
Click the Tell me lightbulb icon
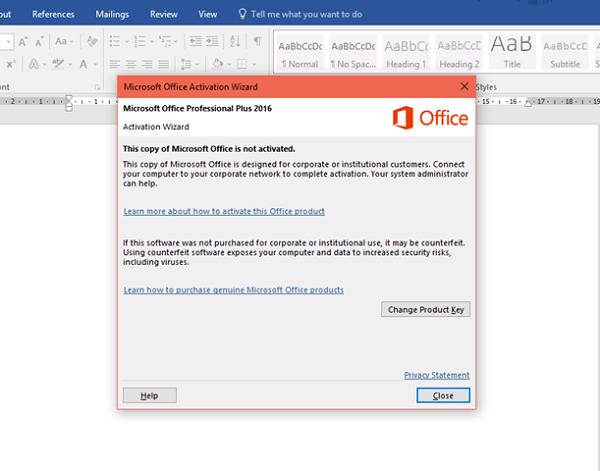[x=242, y=14]
